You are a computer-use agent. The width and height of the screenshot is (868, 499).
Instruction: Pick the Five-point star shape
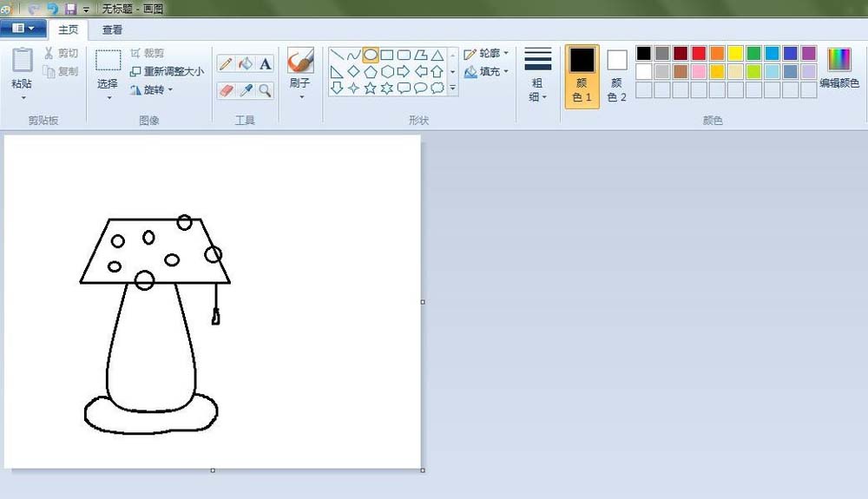pyautogui.click(x=371, y=88)
